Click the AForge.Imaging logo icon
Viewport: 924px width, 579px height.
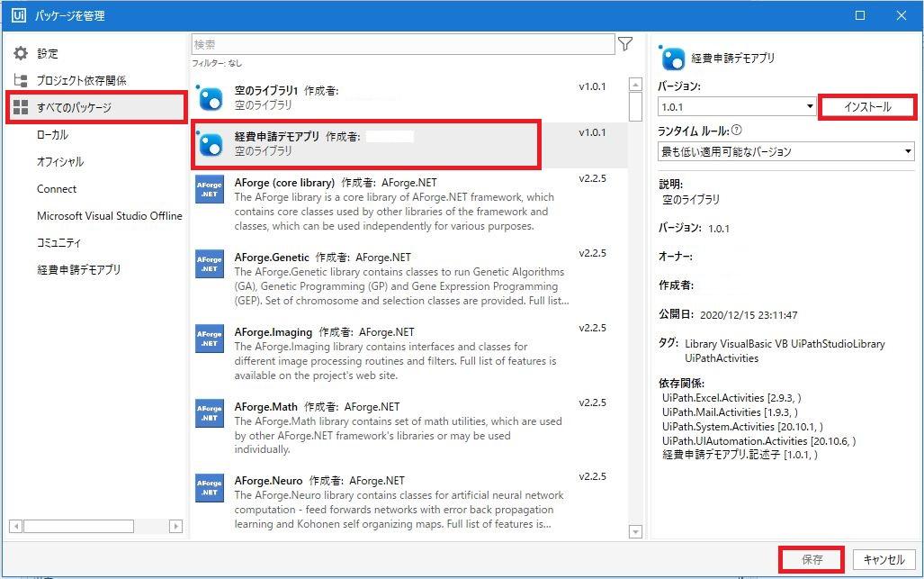(x=210, y=339)
